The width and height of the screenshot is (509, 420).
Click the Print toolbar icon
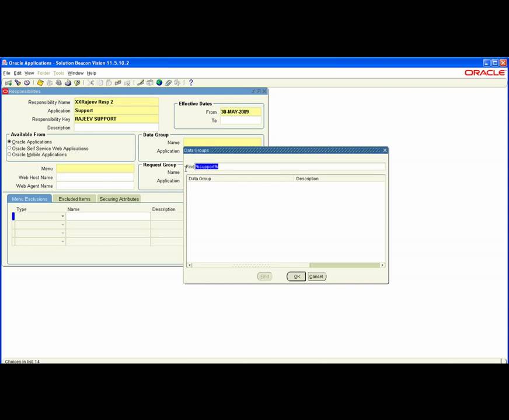pos(68,83)
